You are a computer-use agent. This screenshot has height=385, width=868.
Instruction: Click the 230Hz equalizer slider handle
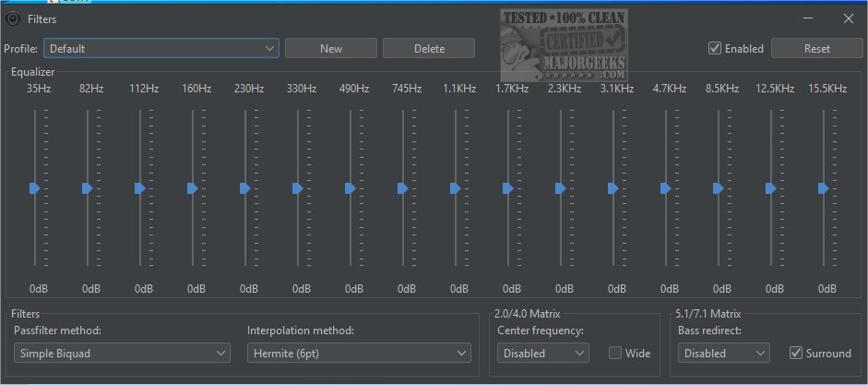pos(245,188)
